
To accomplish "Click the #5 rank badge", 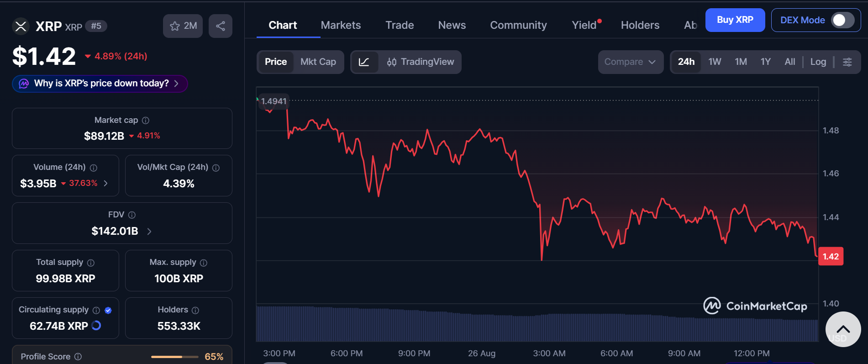I will coord(96,26).
